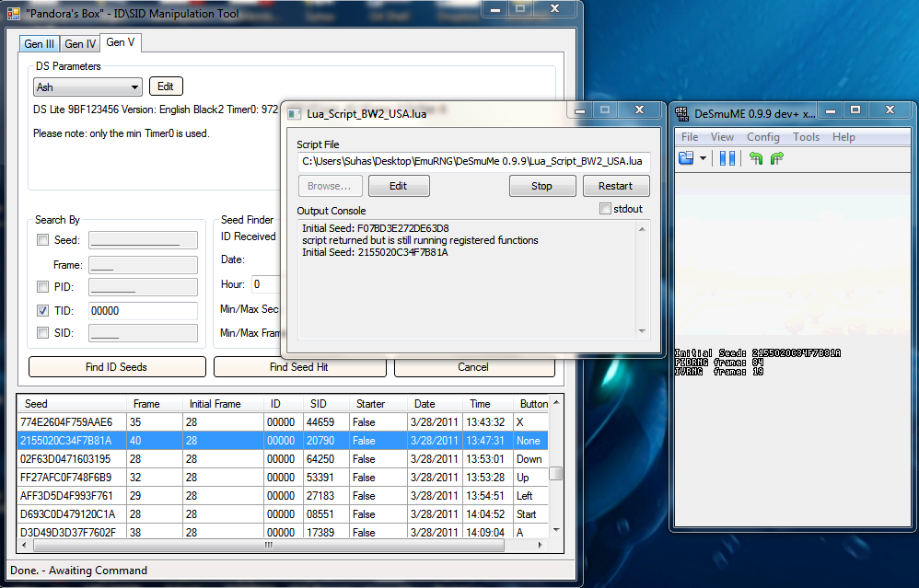Viewport: 919px width, 588px height.
Task: Select row with seed D3D49D3D37F7602F
Action: click(283, 532)
